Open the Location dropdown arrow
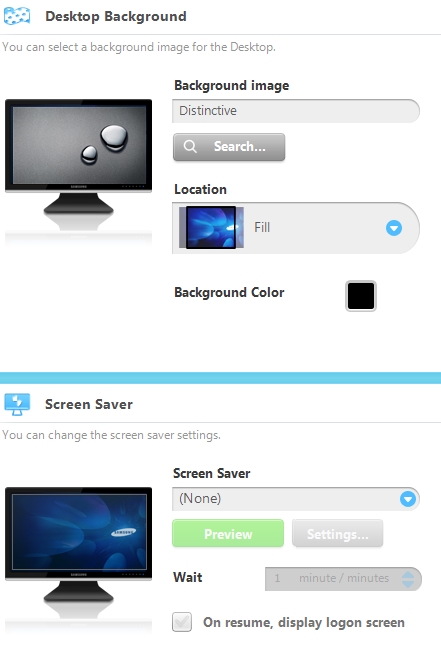The height and width of the screenshot is (661, 441). click(394, 228)
